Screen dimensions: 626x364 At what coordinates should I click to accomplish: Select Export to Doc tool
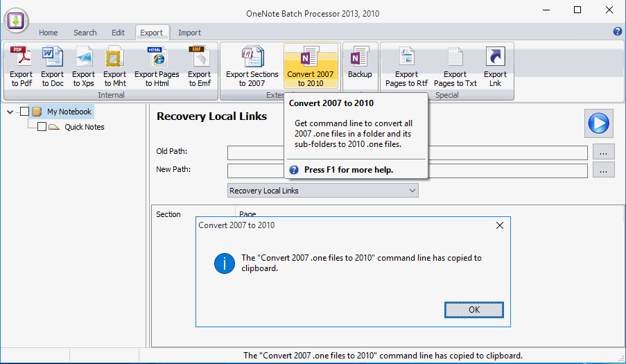click(x=52, y=67)
